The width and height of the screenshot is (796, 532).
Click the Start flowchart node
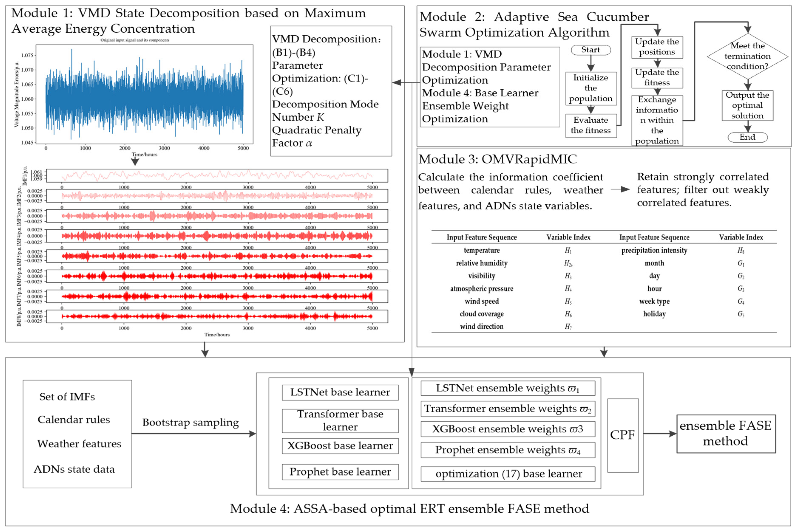tap(591, 50)
